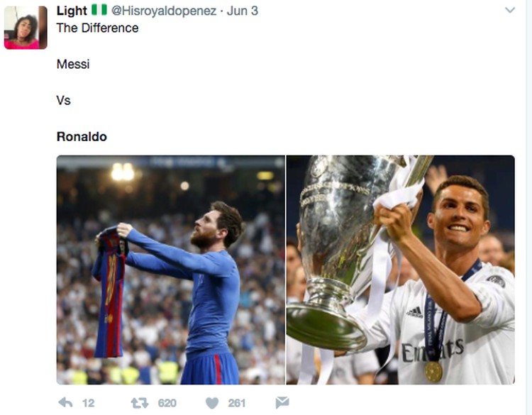The image size is (532, 415).
Task: Open the profile of display name 'Light'
Action: pos(72,11)
